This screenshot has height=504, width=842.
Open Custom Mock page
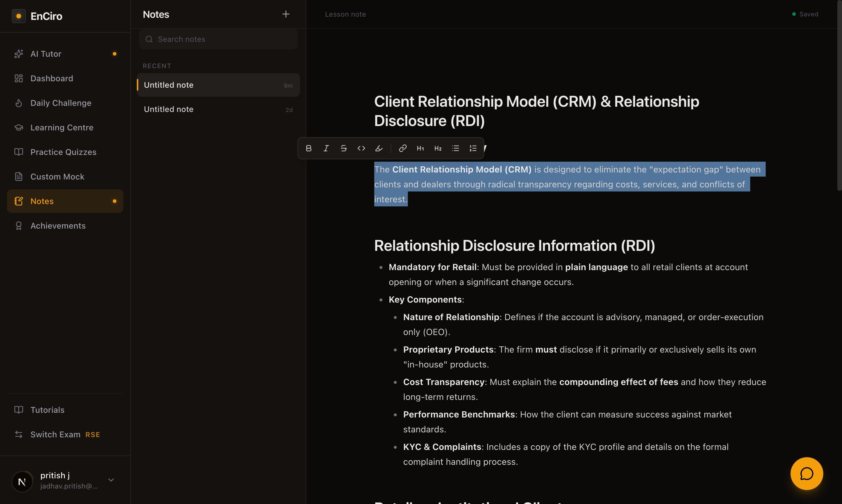65,177
